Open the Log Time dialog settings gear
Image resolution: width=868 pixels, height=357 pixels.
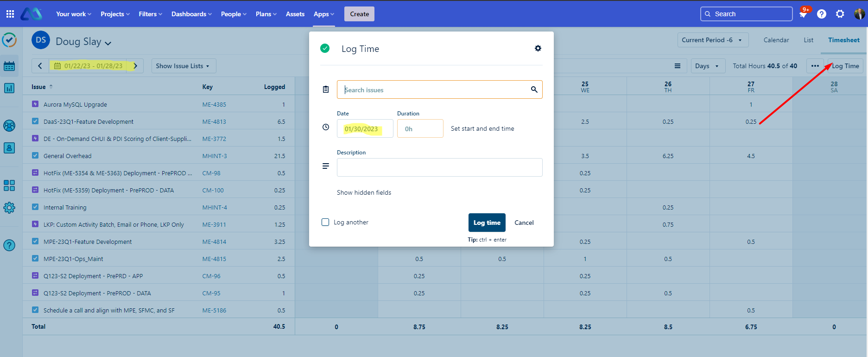coord(538,48)
